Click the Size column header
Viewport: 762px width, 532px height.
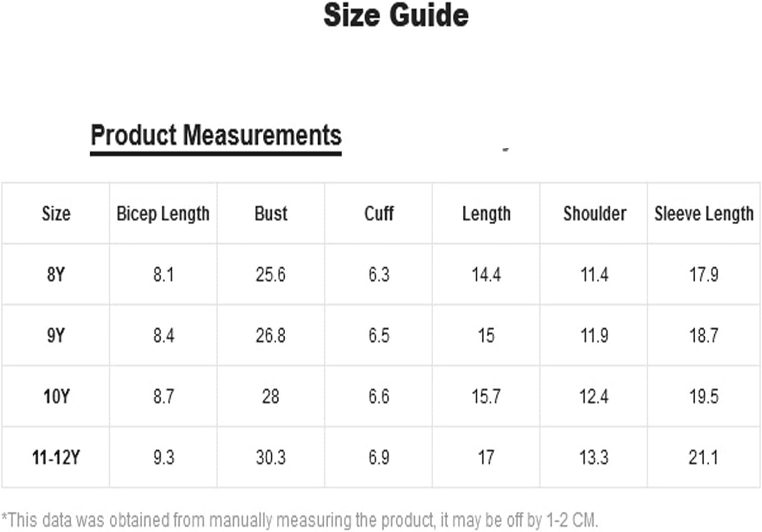pos(56,213)
